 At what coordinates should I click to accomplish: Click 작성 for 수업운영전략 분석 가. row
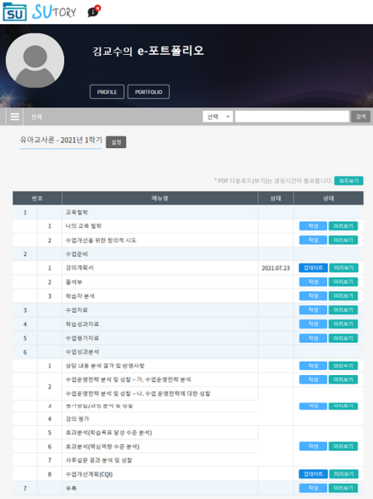(313, 380)
